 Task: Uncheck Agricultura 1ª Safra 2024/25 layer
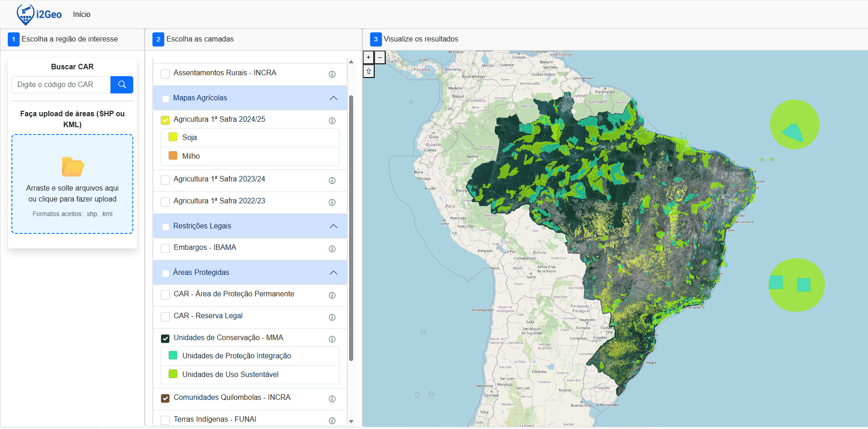pyautogui.click(x=165, y=120)
